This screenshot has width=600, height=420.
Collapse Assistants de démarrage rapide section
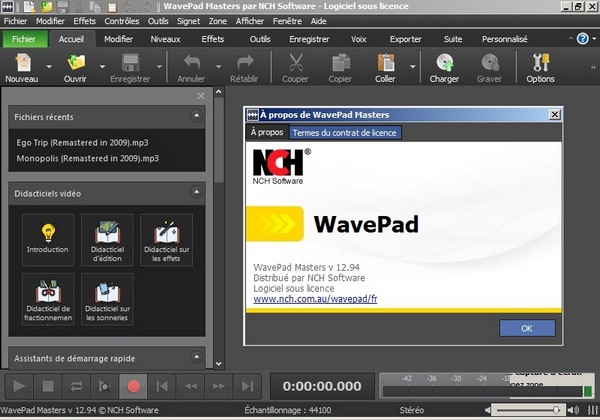(196, 357)
